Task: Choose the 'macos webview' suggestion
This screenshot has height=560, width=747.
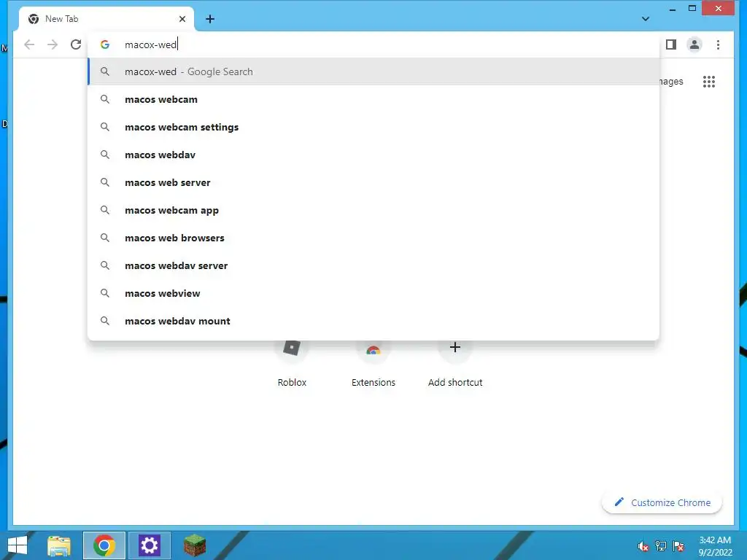Action: click(x=373, y=293)
